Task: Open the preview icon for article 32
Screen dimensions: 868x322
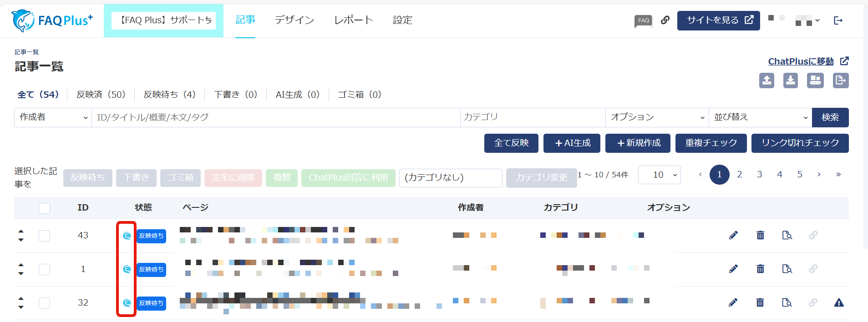Action: coord(787,302)
